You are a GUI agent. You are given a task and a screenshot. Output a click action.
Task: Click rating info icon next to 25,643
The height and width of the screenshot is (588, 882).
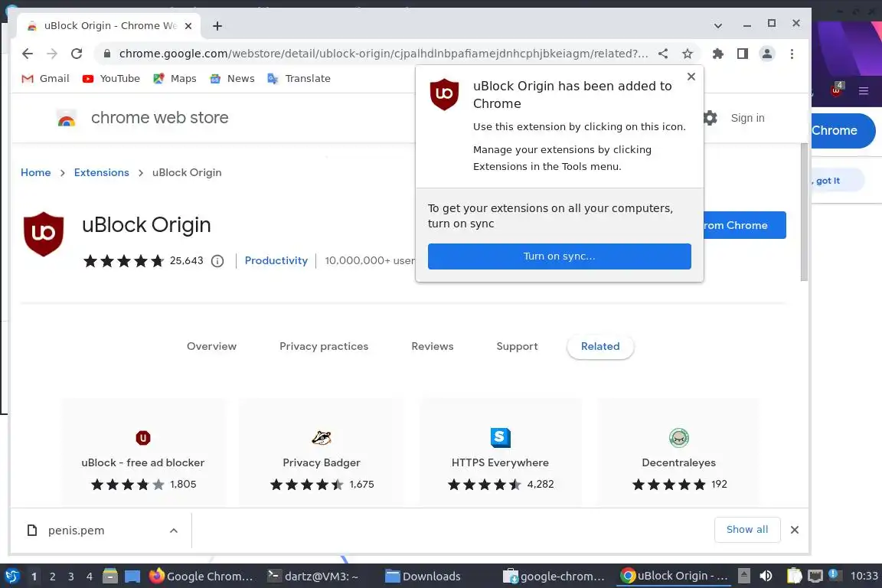pos(217,261)
